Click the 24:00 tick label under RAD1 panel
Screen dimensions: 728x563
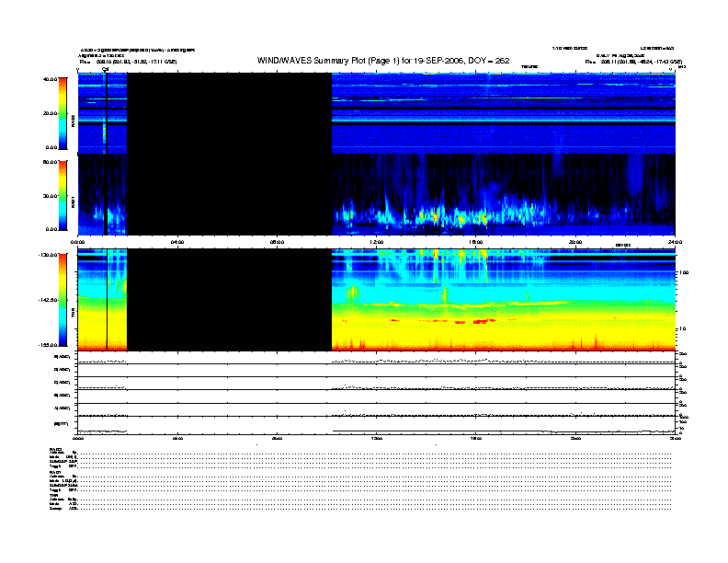click(x=675, y=242)
